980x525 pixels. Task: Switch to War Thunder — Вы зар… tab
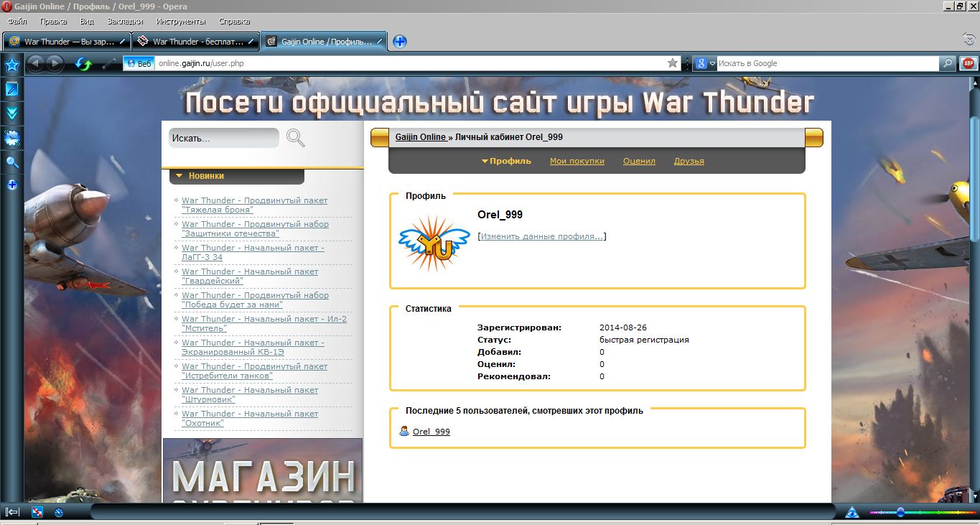coord(67,42)
